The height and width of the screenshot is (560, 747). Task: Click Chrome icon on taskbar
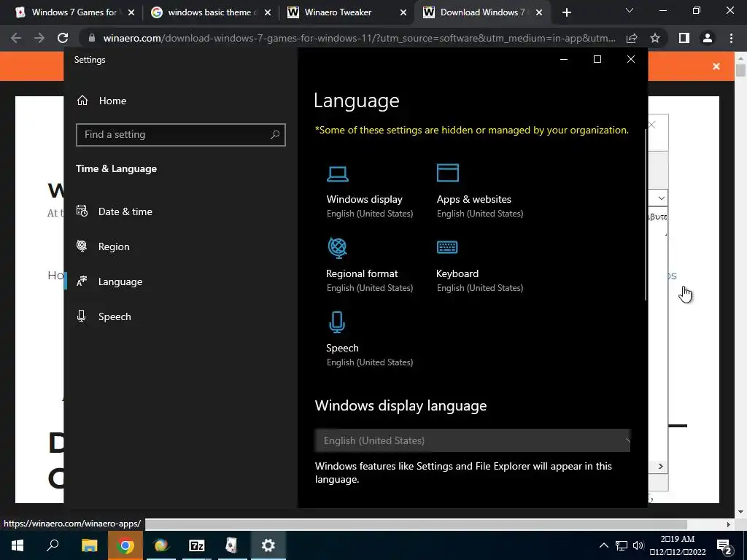point(125,545)
